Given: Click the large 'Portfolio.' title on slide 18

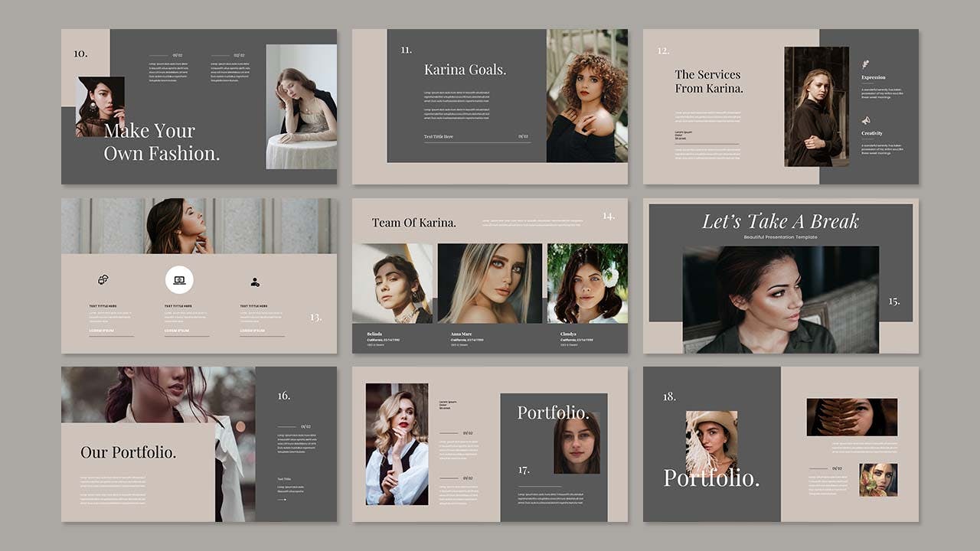Looking at the screenshot, I should (711, 478).
